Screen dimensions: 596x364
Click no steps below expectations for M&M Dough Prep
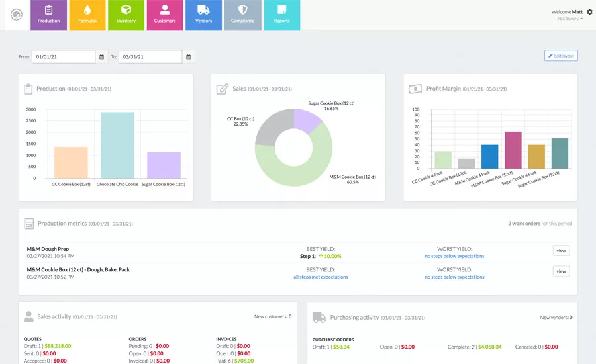(454, 256)
